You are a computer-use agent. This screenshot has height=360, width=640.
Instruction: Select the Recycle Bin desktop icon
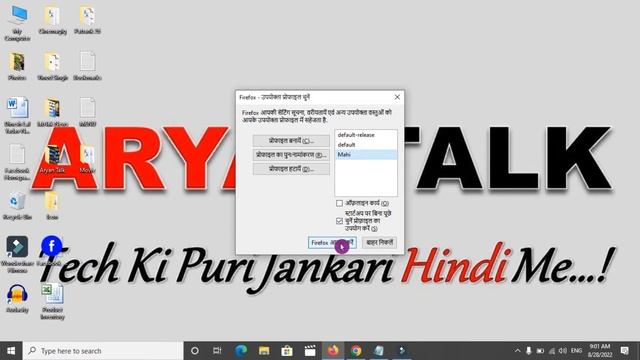[x=17, y=207]
